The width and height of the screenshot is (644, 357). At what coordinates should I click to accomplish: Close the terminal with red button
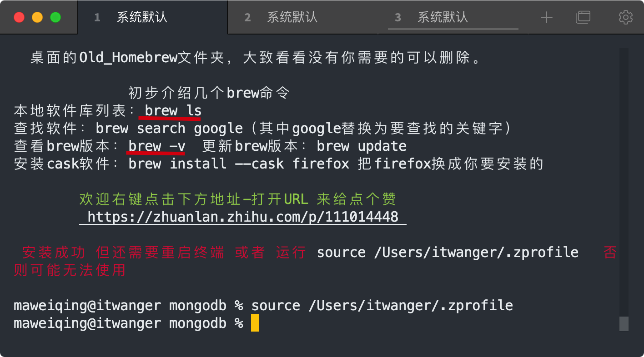19,18
